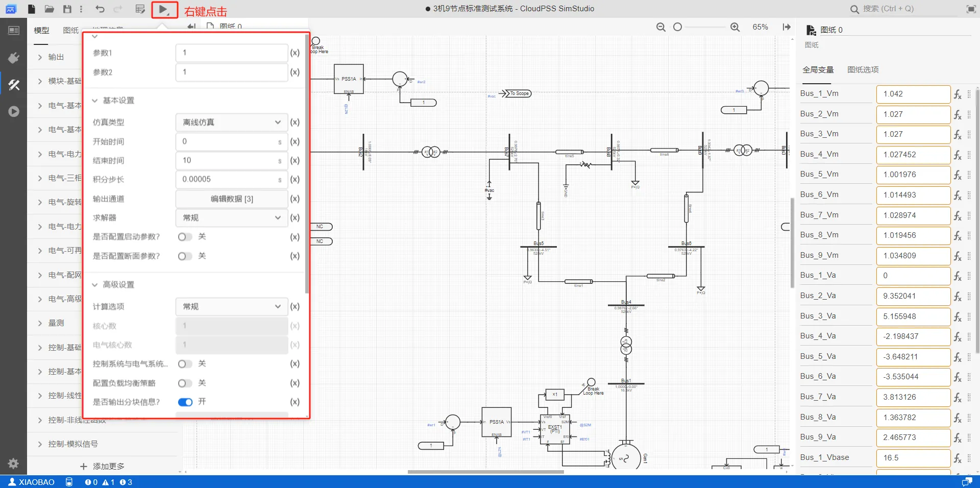The height and width of the screenshot is (488, 980).
Task: Zoom out the diagram canvas
Action: 660,27
